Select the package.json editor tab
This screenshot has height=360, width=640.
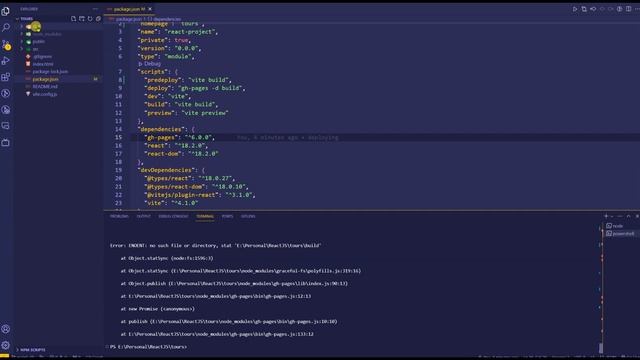129,9
